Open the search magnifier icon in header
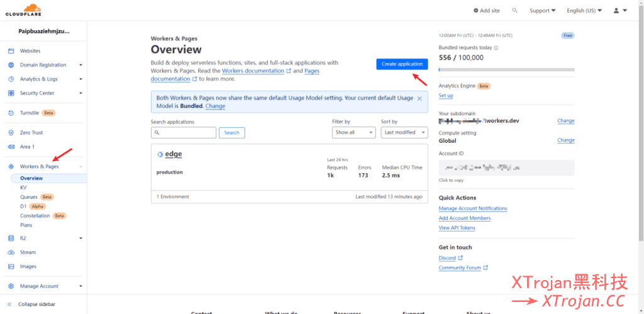644x314 pixels. (515, 11)
